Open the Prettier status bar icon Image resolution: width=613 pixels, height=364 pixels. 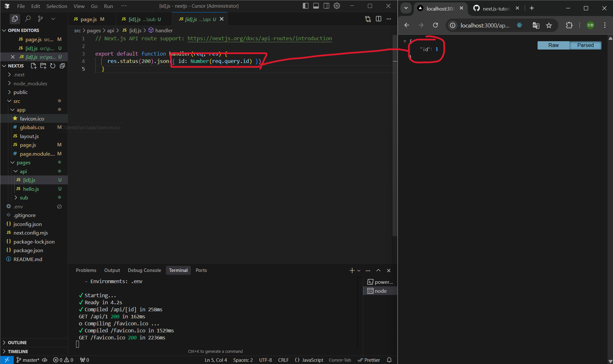coord(369,360)
